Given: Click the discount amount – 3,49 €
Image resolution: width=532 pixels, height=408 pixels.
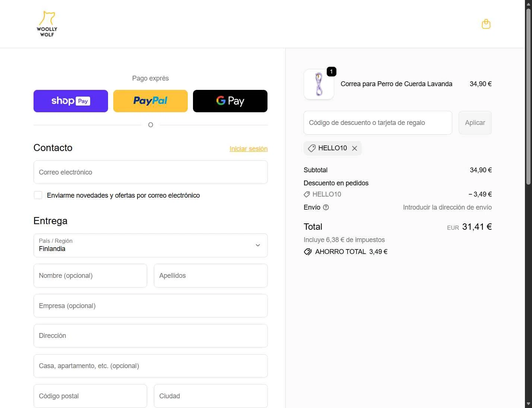Looking at the screenshot, I should 480,194.
